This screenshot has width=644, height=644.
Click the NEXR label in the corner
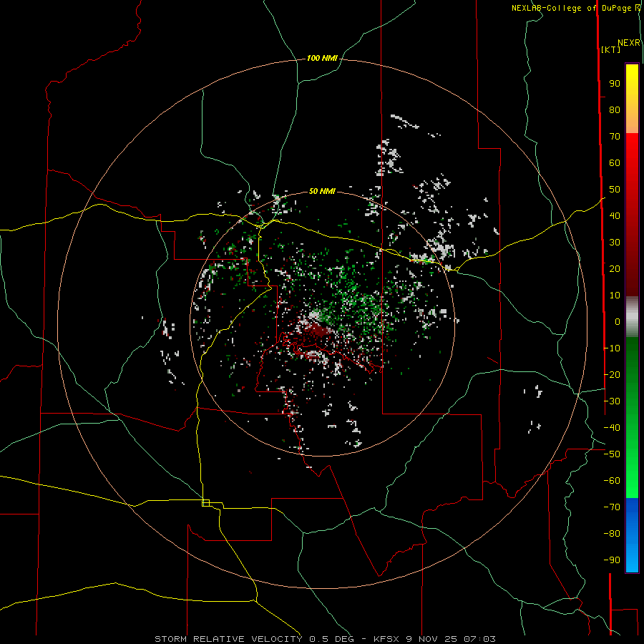[629, 43]
